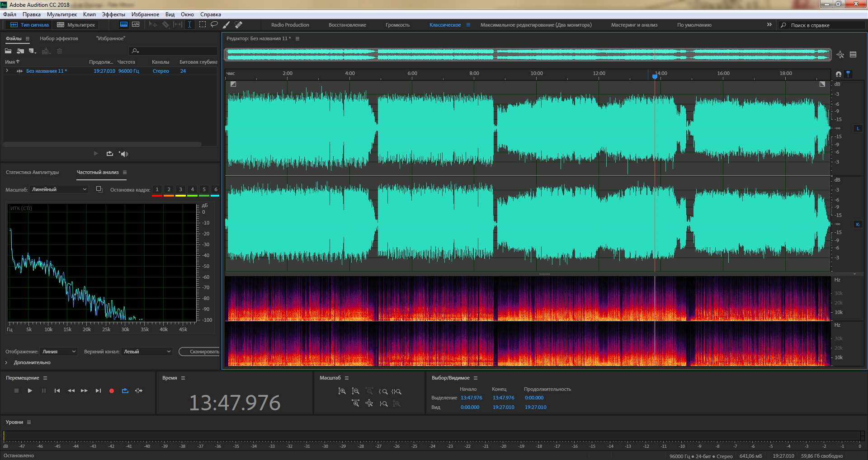Open the Верхний канал Левый dropdown
The height and width of the screenshot is (460, 868).
(147, 352)
